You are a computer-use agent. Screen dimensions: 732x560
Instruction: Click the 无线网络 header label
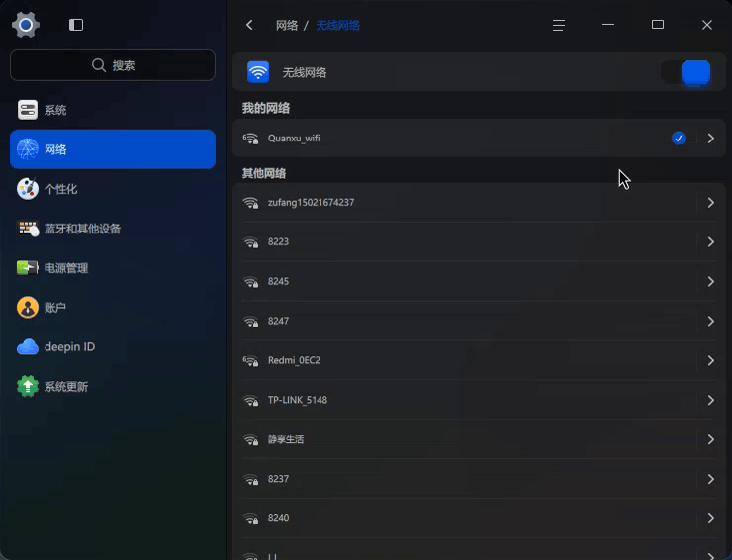tap(305, 73)
